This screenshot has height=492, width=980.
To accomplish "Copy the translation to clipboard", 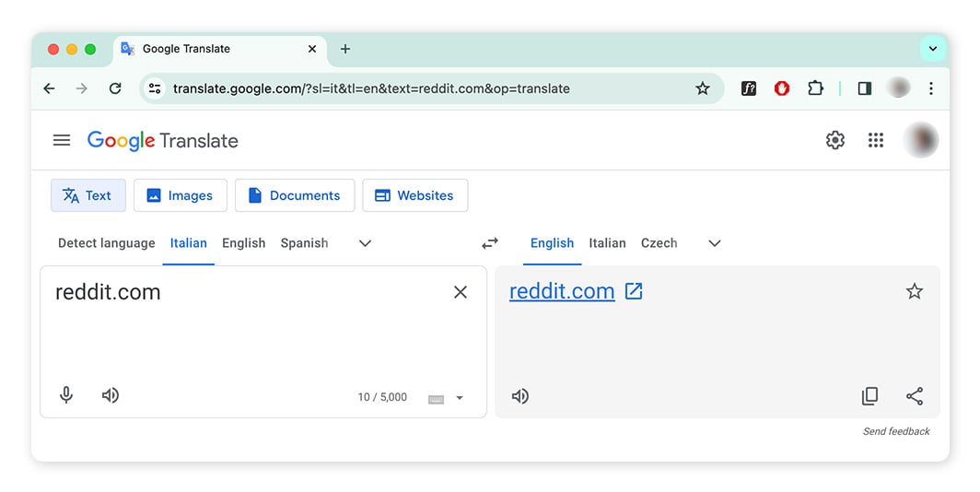I will 870,396.
